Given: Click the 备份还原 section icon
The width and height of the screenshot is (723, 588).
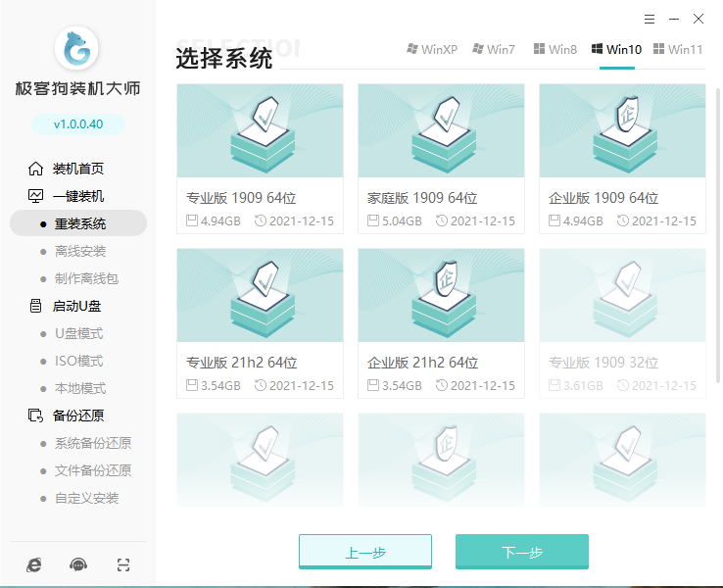Looking at the screenshot, I should pos(36,416).
